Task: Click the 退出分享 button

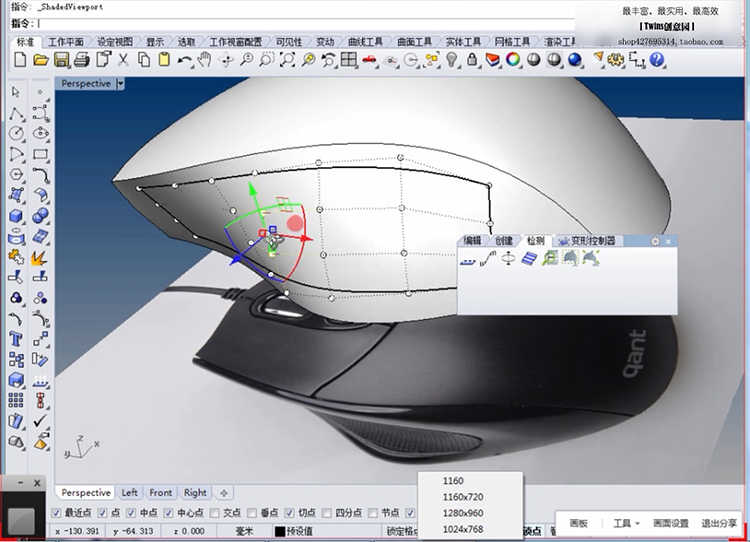Action: pos(719,523)
